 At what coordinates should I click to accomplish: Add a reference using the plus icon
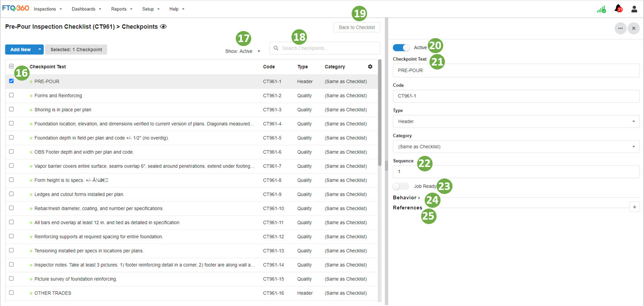[x=634, y=206]
